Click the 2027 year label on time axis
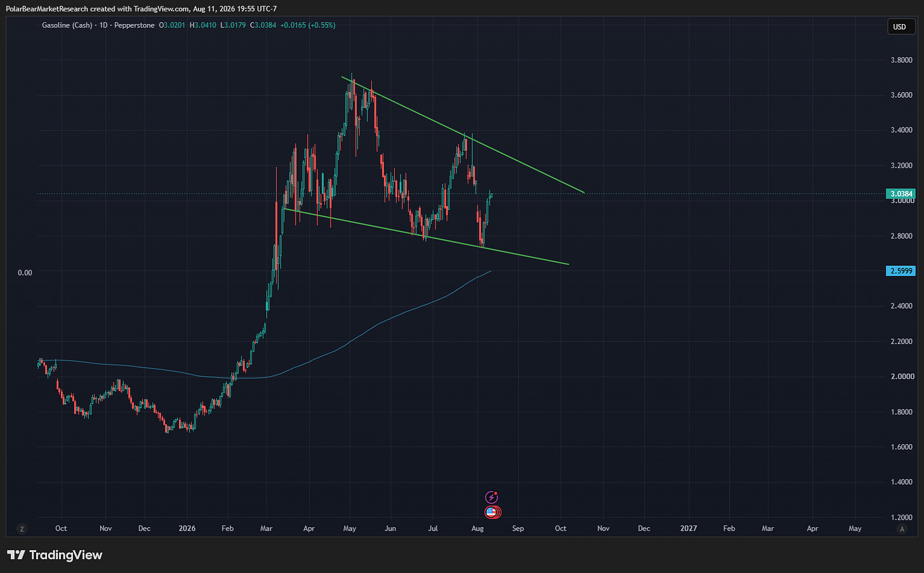924x573 pixels. click(x=689, y=529)
